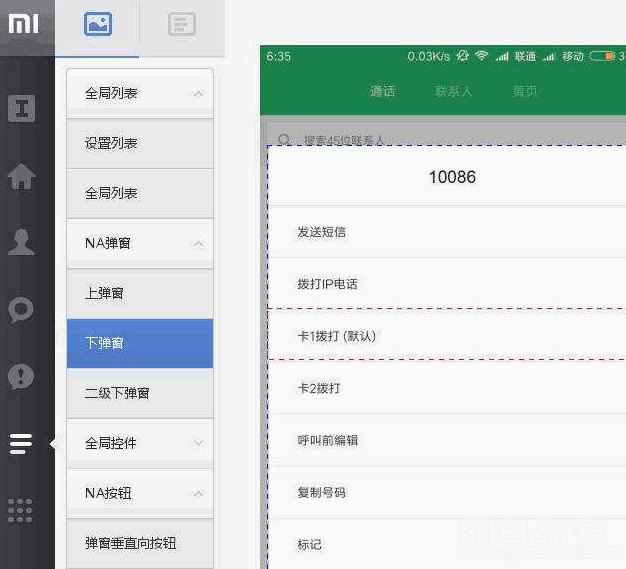Click the 10086 number title
Viewport: 626px width, 569px height.
[x=452, y=177]
